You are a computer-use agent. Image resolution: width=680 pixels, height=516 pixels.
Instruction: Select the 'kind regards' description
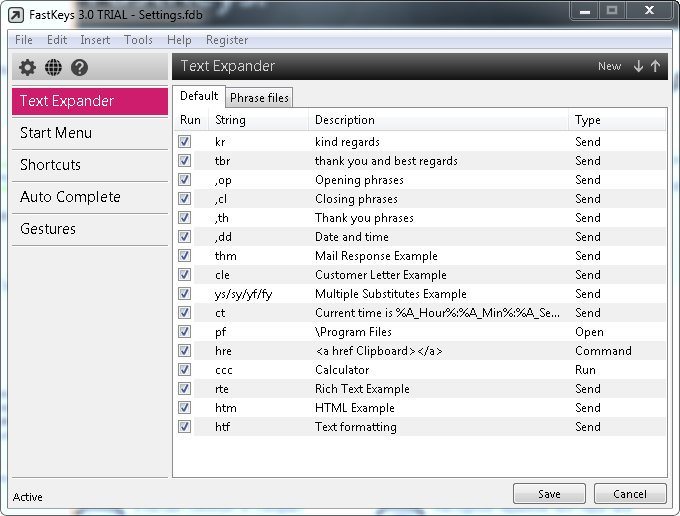(347, 142)
